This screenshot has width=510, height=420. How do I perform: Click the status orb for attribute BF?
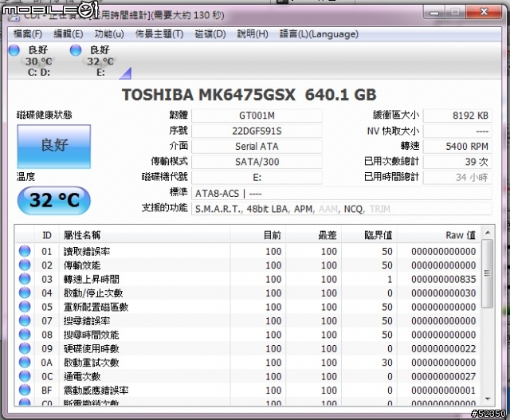[25, 390]
